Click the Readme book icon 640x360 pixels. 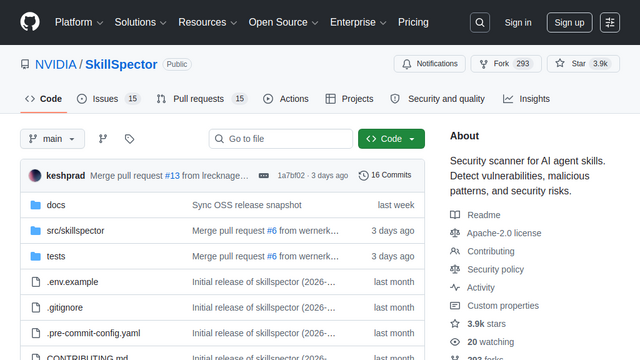click(455, 215)
